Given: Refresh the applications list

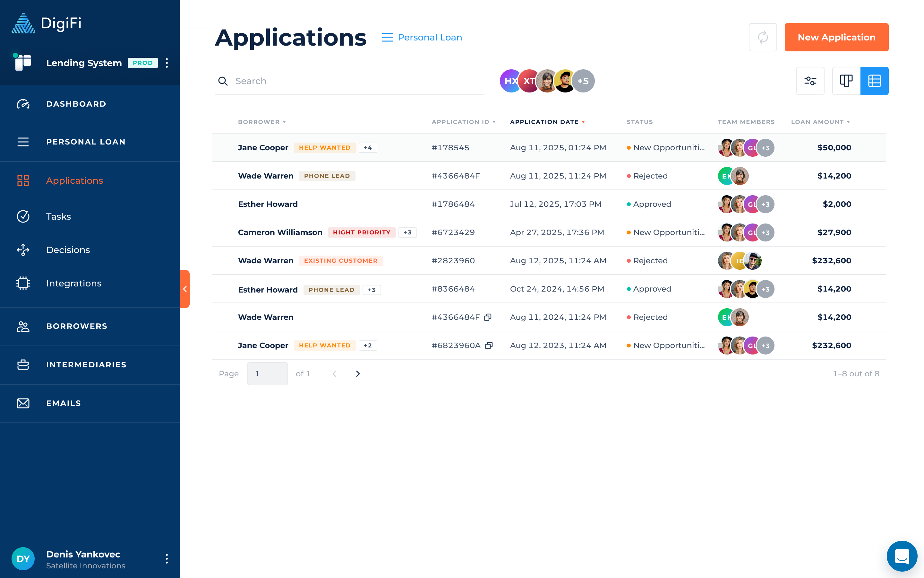Looking at the screenshot, I should (763, 37).
